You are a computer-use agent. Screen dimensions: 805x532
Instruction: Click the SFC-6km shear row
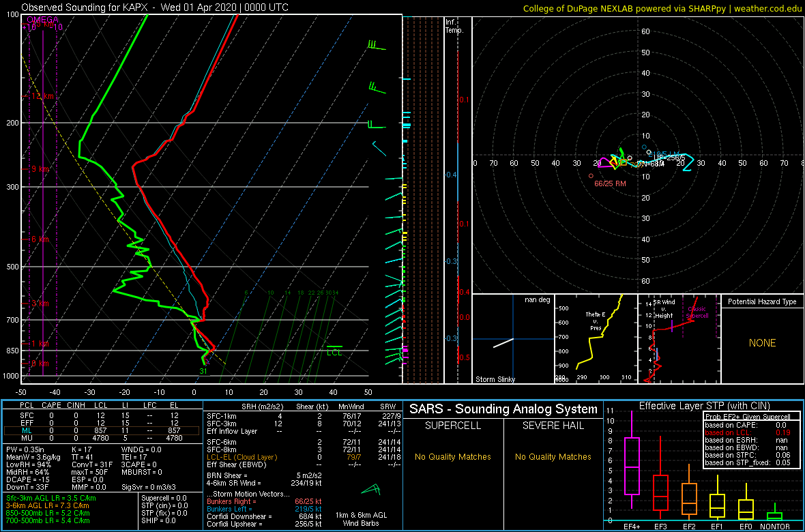pyautogui.click(x=303, y=442)
